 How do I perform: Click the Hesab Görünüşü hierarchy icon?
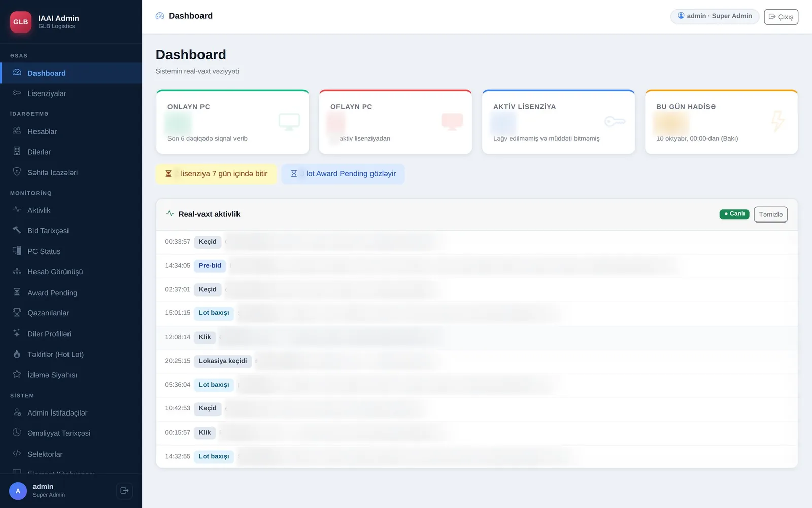click(x=17, y=271)
